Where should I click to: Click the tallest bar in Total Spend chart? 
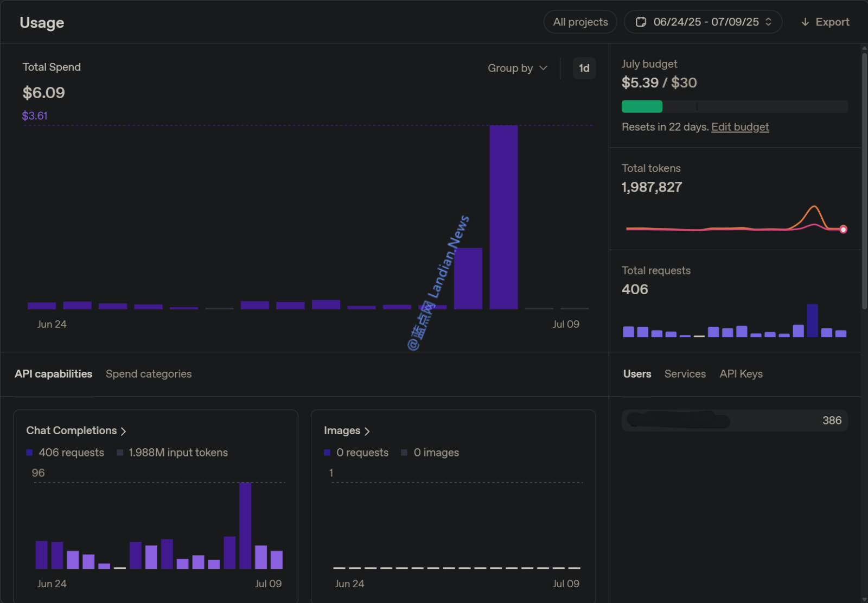tap(503, 217)
